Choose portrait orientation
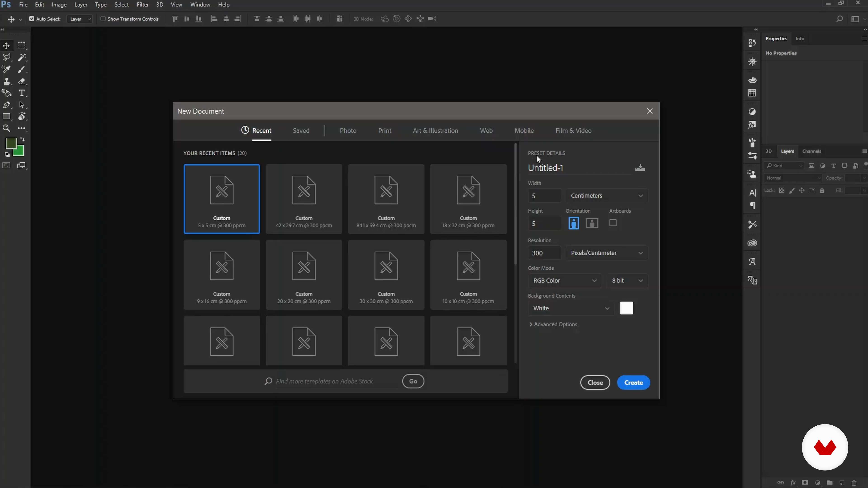 coord(573,223)
